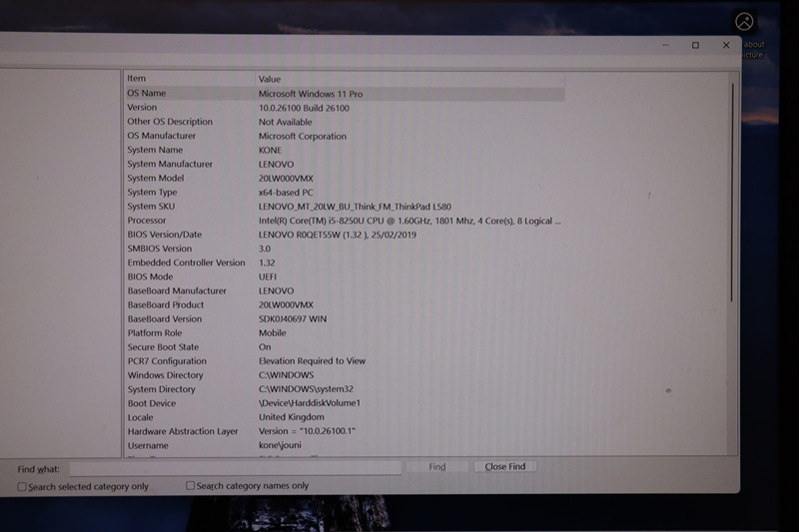Select the System Manufacturer row
799x532 pixels.
[x=344, y=164]
